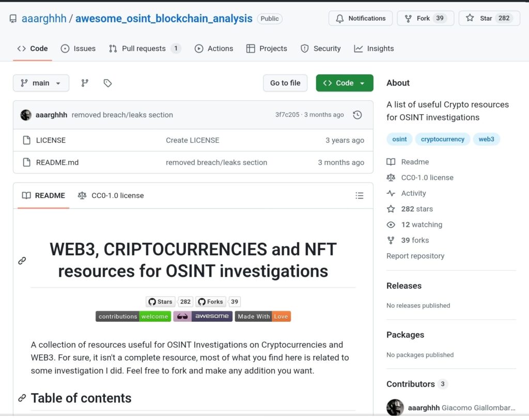Open aaarghhh contributor avatar
The height and width of the screenshot is (420, 529).
[x=395, y=408]
